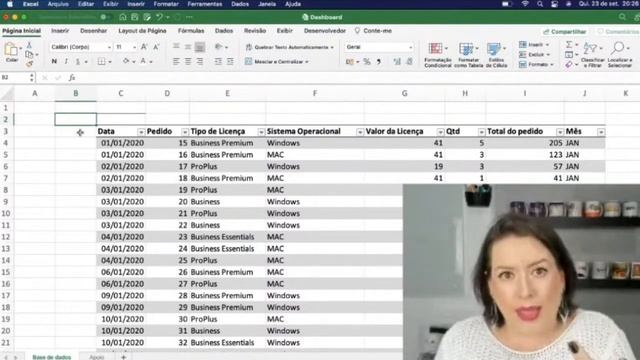The height and width of the screenshot is (360, 640).
Task: Decrease font size with small A
Action: [x=156, y=47]
